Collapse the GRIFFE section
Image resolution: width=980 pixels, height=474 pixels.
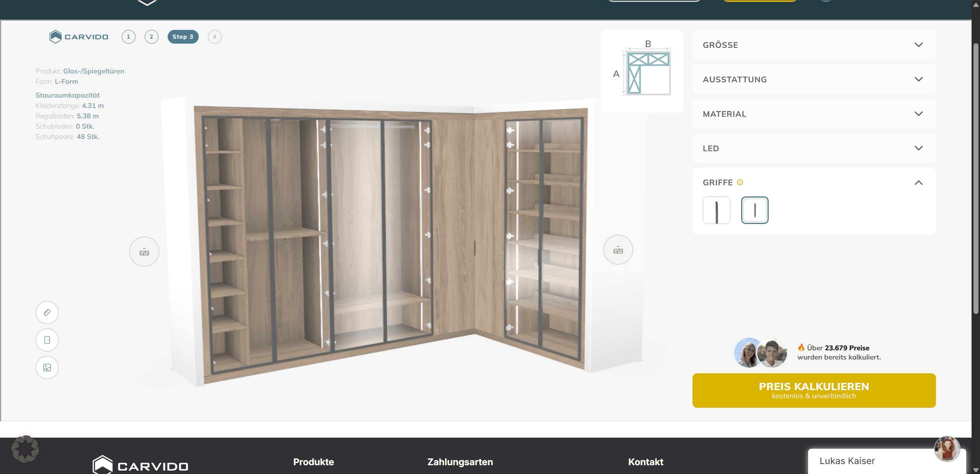pos(918,183)
